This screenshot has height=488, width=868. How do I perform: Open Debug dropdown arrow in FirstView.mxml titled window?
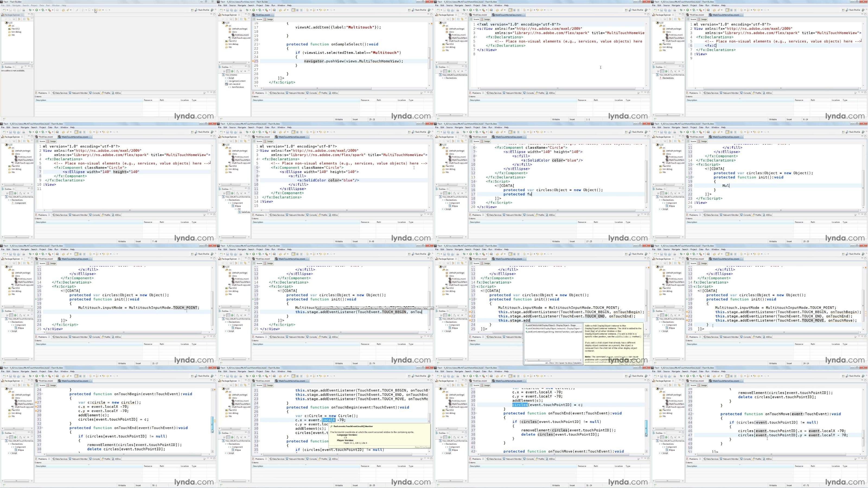[250, 10]
